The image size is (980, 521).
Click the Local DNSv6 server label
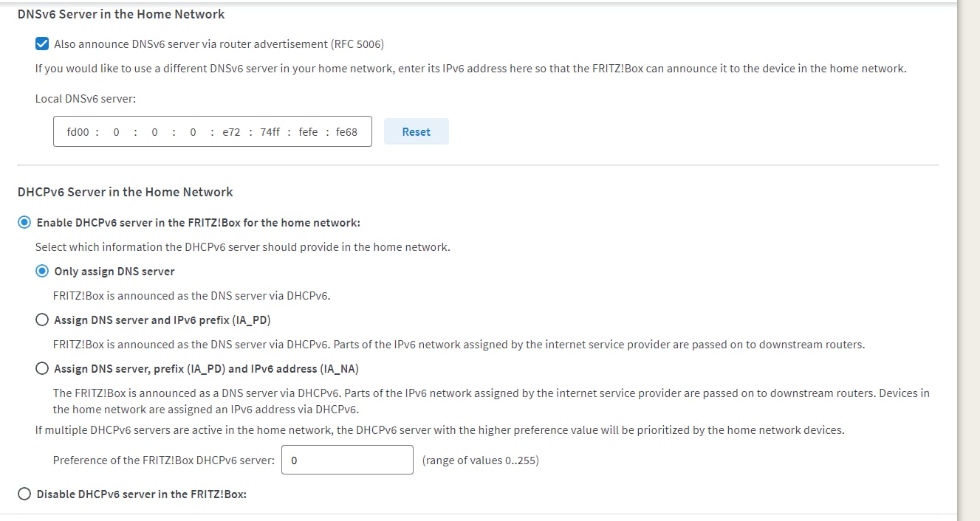point(86,98)
